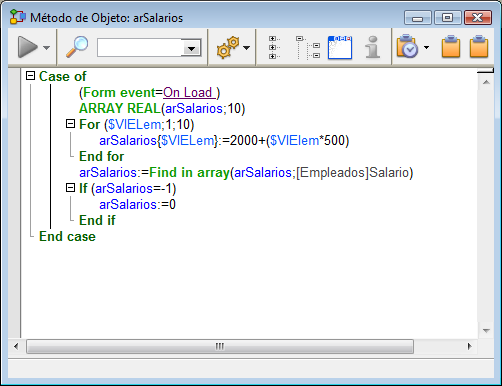Screen dimensions: 502x386
Task: Click inside the search combo box field
Action: tap(139, 48)
